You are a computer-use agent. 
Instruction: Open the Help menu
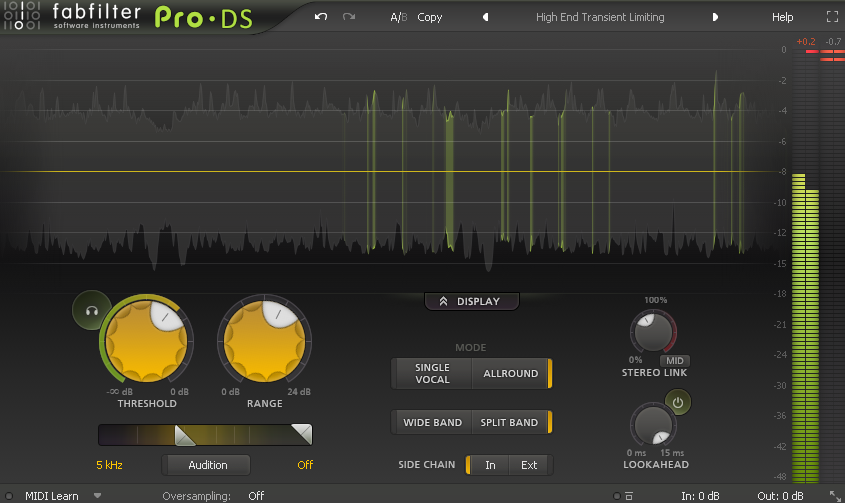[x=782, y=17]
